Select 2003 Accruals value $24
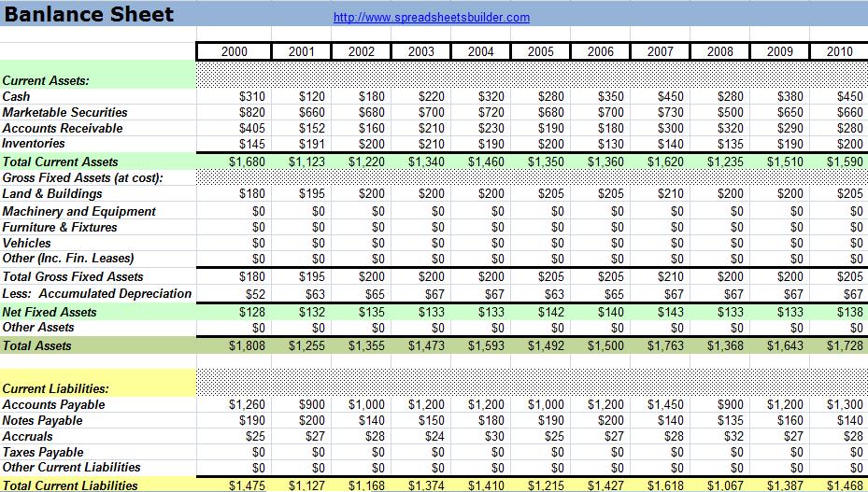The height and width of the screenshot is (492, 868). click(x=434, y=437)
